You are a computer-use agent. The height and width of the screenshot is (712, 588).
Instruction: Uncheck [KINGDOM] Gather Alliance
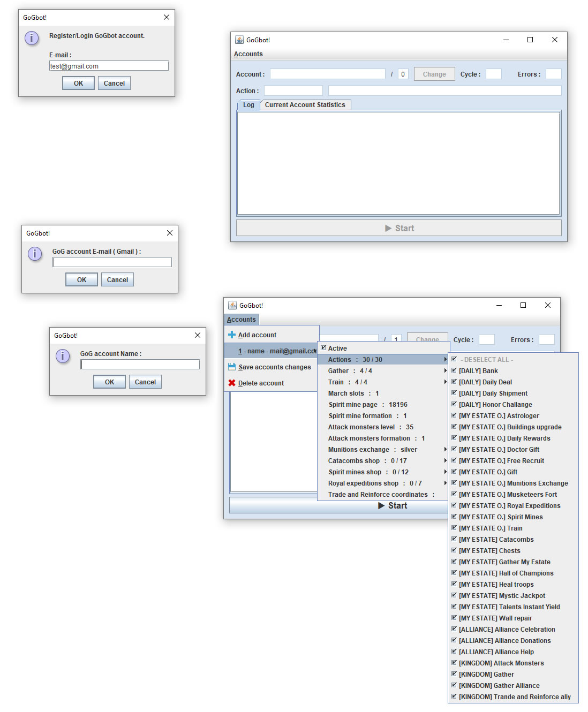[x=454, y=685]
